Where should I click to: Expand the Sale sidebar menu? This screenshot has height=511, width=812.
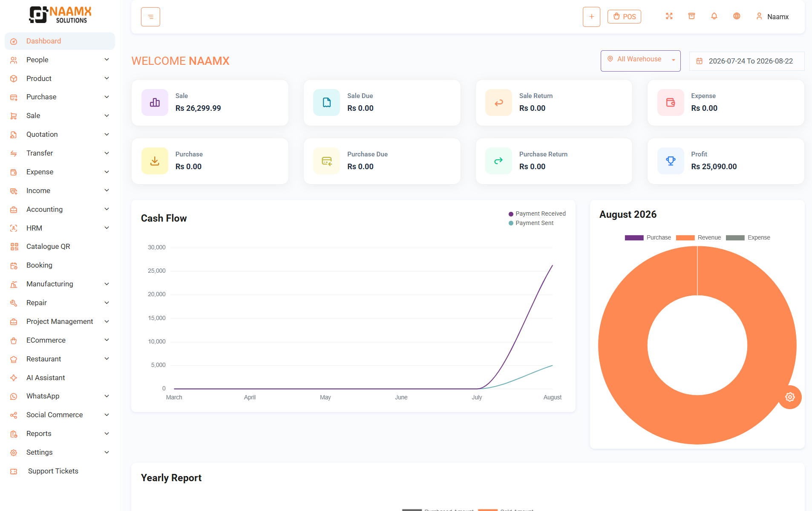(x=60, y=115)
